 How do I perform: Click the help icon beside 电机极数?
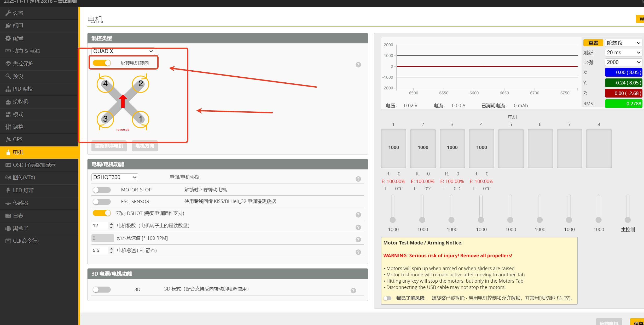coord(358,227)
